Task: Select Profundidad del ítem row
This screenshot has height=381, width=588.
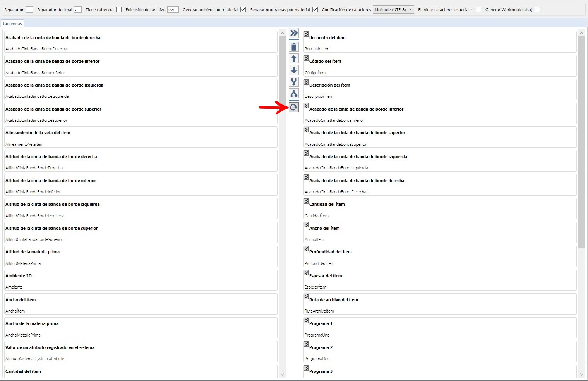Action: pos(440,256)
